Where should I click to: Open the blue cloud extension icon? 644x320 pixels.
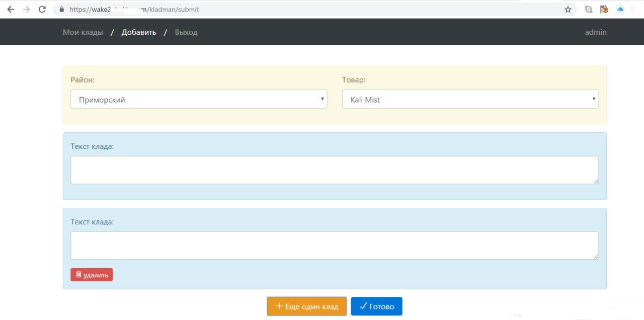click(x=620, y=9)
